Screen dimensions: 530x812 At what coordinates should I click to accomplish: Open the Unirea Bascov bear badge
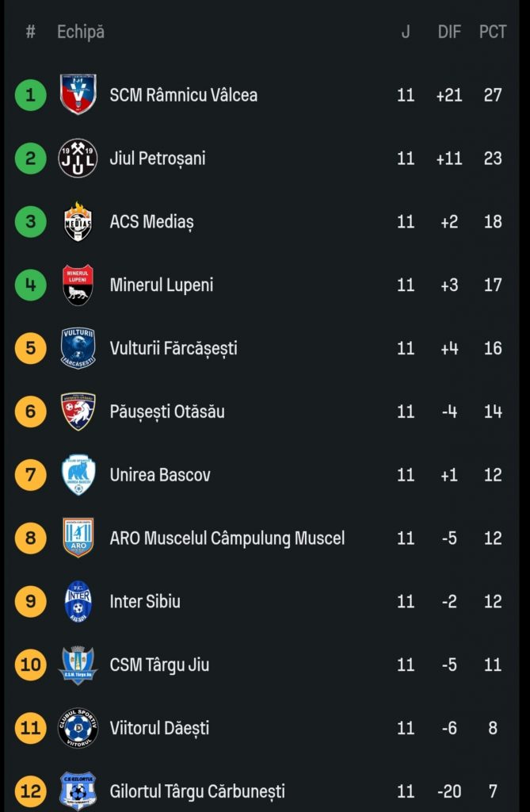(x=78, y=475)
